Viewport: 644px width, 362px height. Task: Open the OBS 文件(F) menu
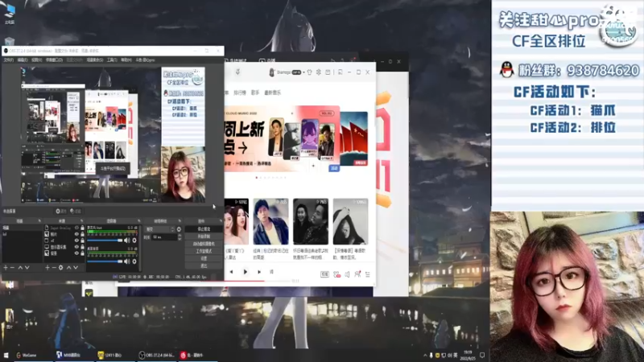[x=9, y=60]
